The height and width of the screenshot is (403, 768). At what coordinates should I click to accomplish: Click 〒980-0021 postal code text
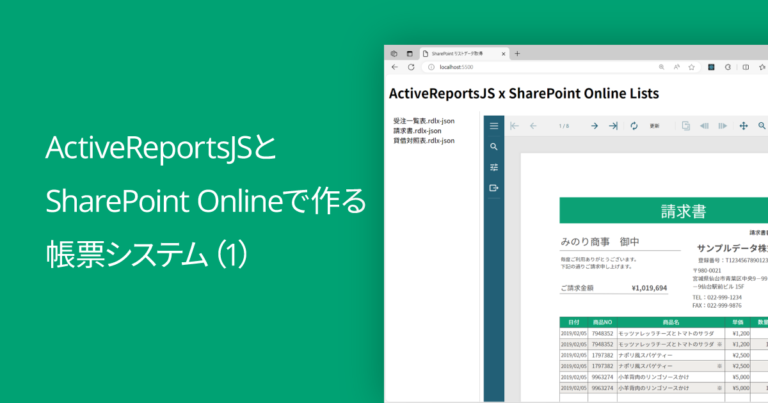click(707, 270)
